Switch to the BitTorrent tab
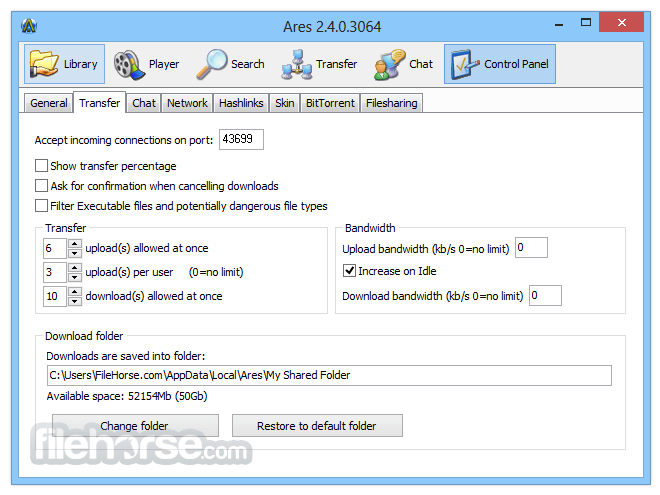Screen dimensions: 660x495 click(330, 103)
